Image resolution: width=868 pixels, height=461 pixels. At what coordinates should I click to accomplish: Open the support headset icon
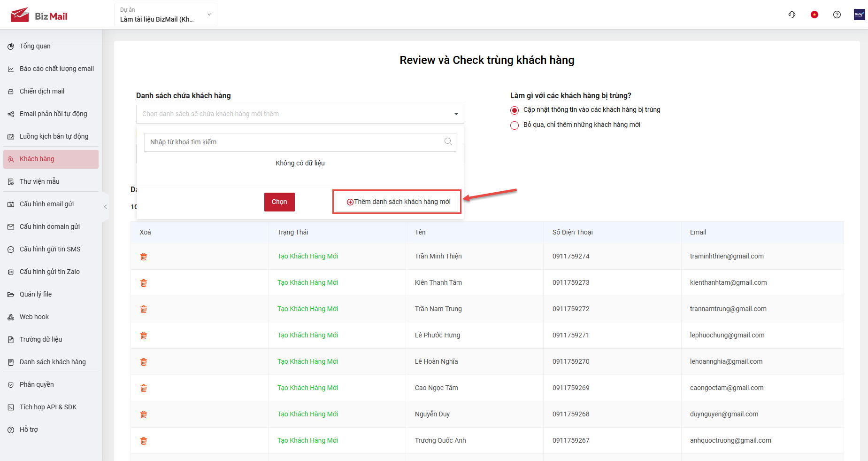(792, 15)
